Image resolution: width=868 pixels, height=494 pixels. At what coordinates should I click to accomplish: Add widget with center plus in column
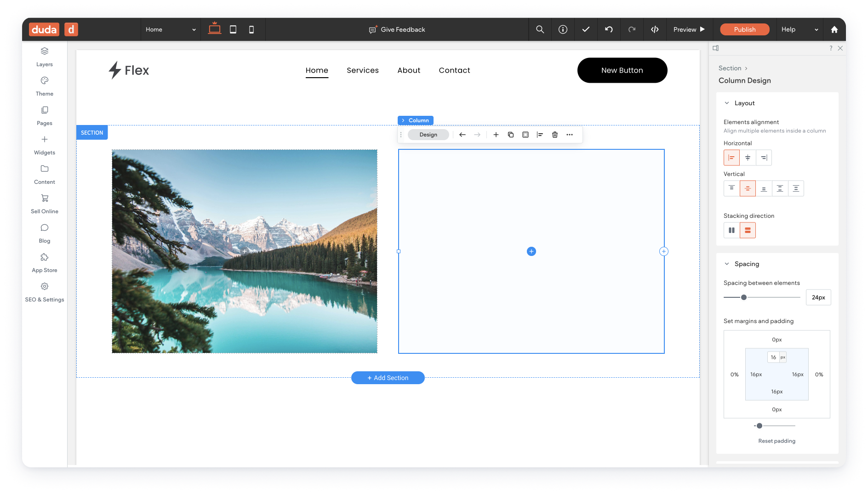[x=531, y=251]
